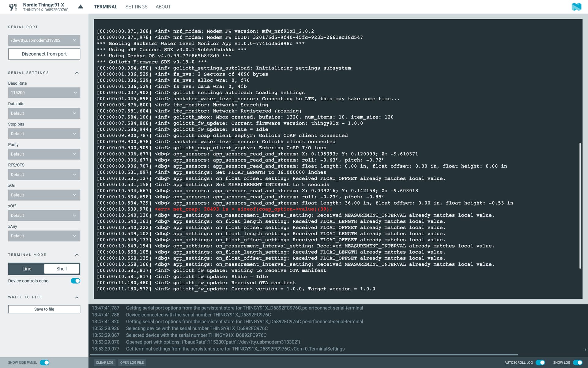
Task: Open the xOff dropdown
Action: (x=44, y=216)
